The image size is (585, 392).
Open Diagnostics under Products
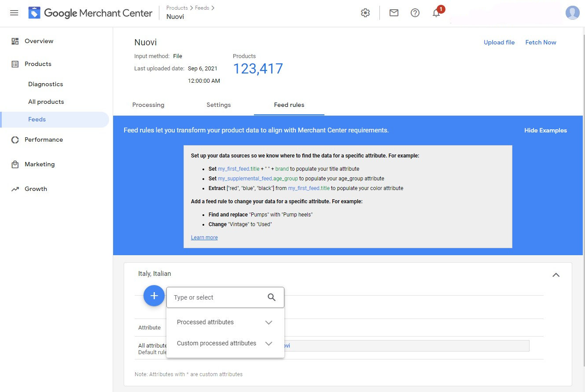coord(45,84)
